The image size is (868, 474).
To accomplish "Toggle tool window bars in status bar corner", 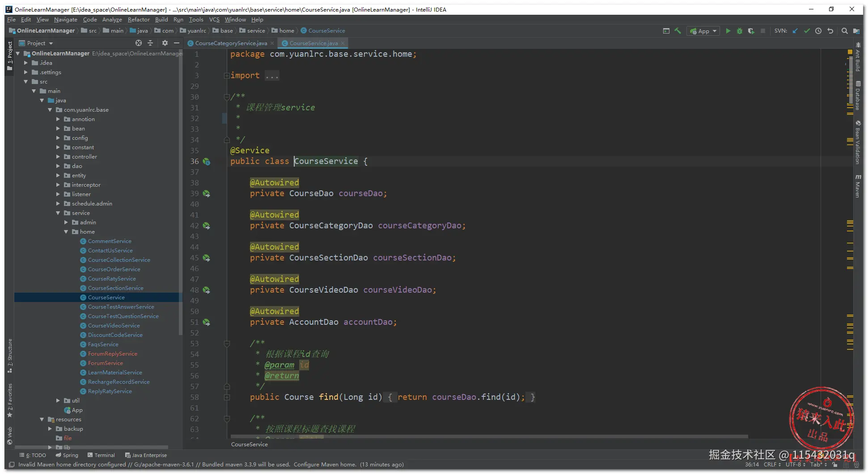I will pyautogui.click(x=12, y=465).
